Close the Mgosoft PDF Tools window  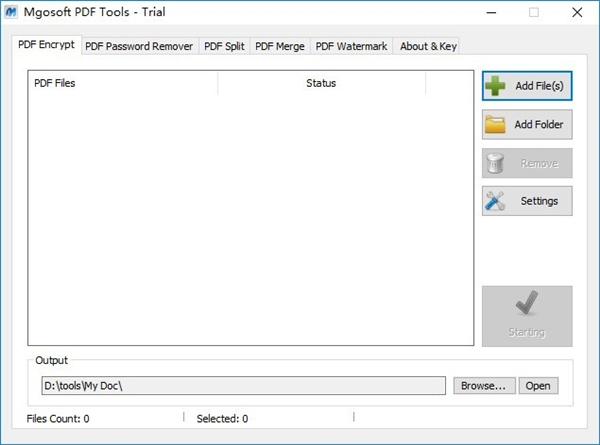(577, 13)
